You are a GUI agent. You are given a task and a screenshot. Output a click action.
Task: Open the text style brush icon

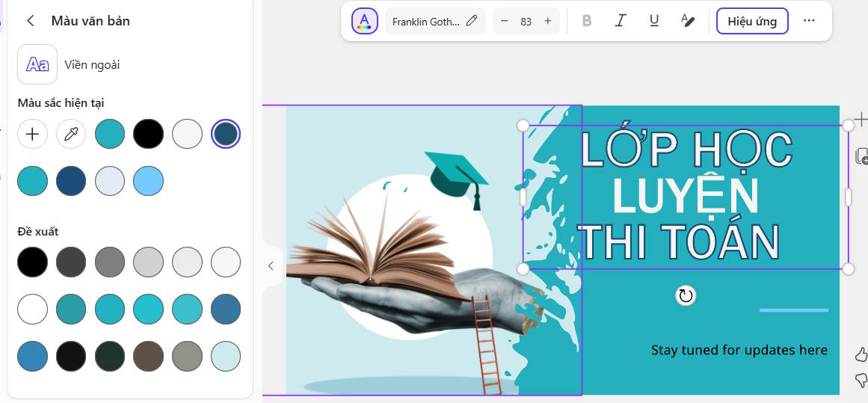click(688, 21)
